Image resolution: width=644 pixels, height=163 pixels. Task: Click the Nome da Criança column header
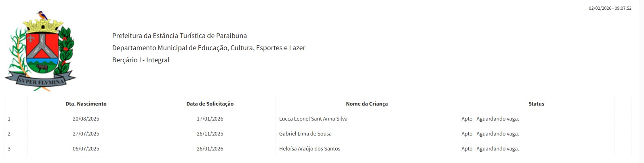[366, 104]
